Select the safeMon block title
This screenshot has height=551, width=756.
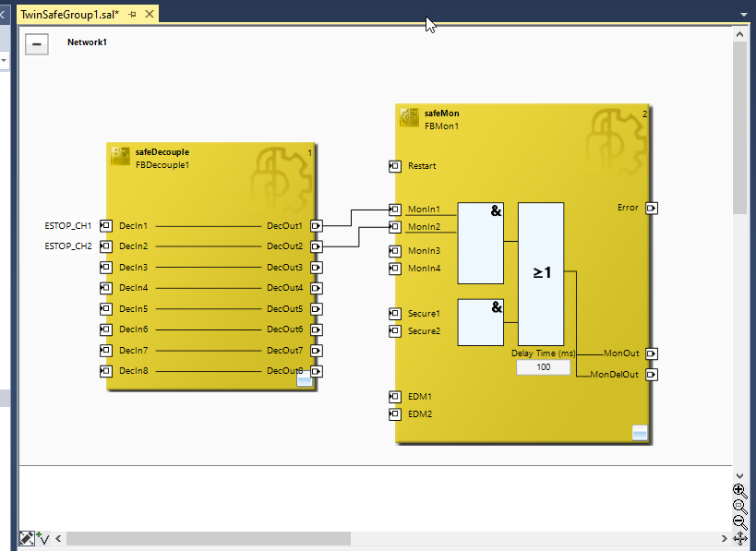coord(441,114)
